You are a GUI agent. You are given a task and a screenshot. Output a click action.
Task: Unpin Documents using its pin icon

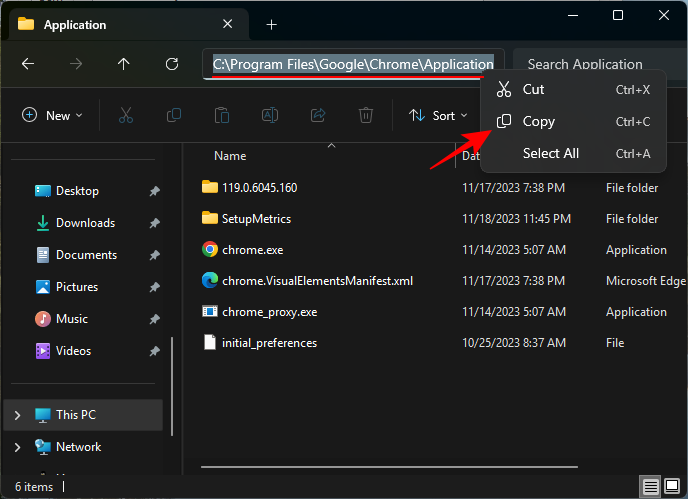pos(154,255)
